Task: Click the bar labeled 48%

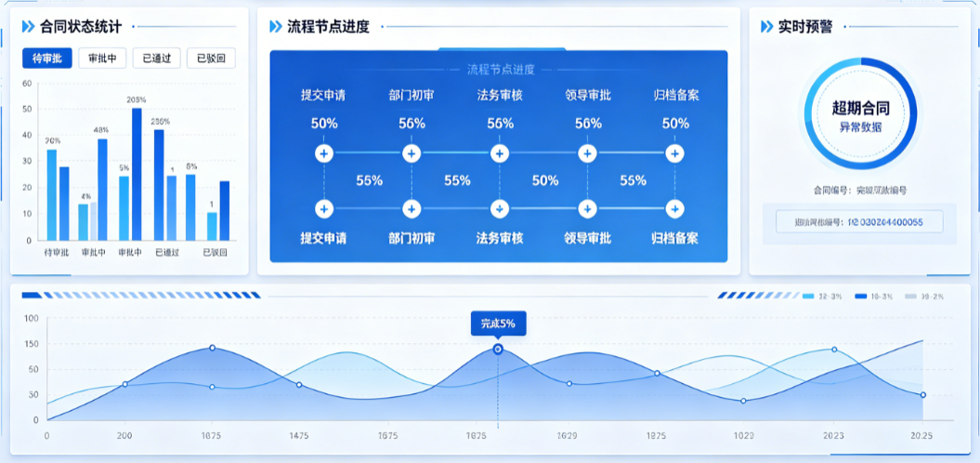Action: [x=102, y=190]
